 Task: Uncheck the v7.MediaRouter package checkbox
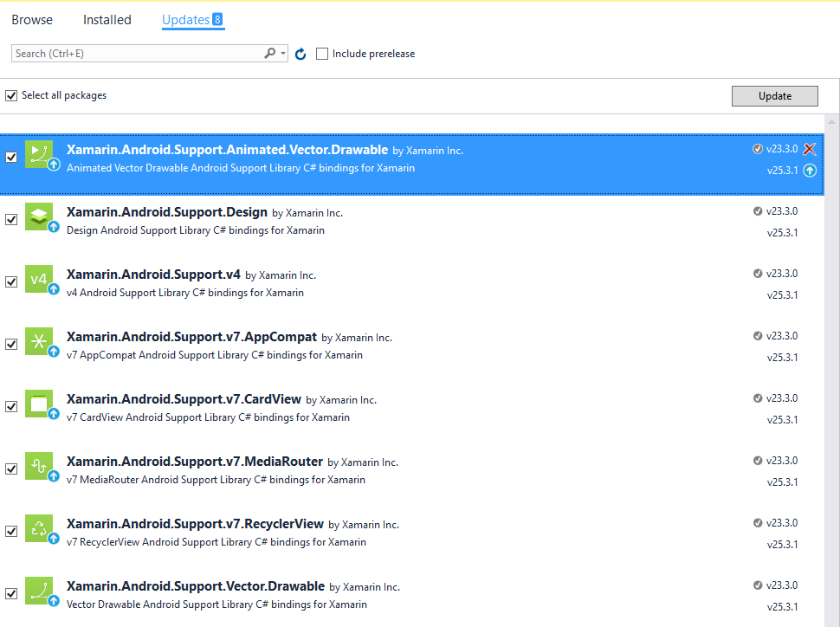11,469
